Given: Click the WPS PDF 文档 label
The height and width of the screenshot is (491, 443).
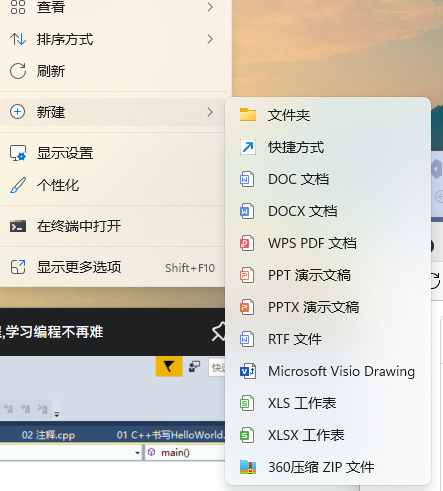Looking at the screenshot, I should click(x=312, y=243).
